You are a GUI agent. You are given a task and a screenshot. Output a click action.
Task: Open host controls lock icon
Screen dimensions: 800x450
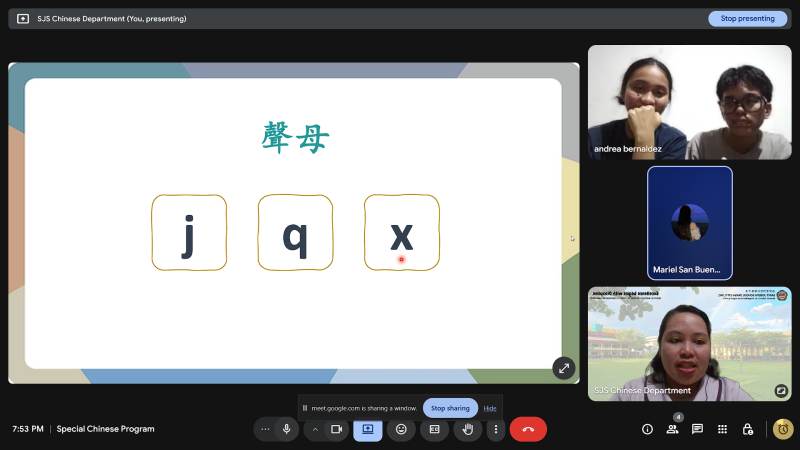coord(747,429)
